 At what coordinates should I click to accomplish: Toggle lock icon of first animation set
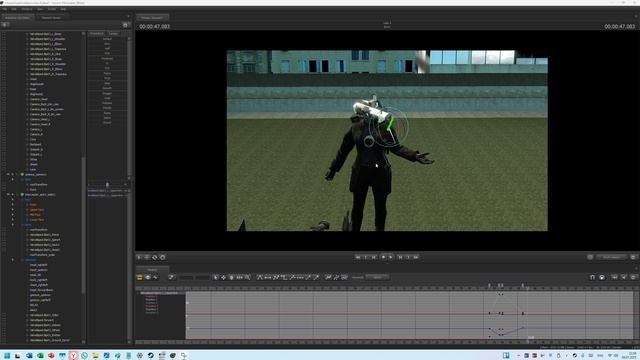pos(13,175)
